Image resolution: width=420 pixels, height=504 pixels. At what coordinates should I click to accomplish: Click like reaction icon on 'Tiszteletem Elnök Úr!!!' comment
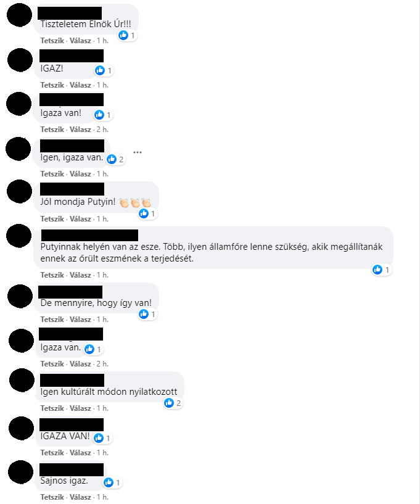[x=123, y=35]
